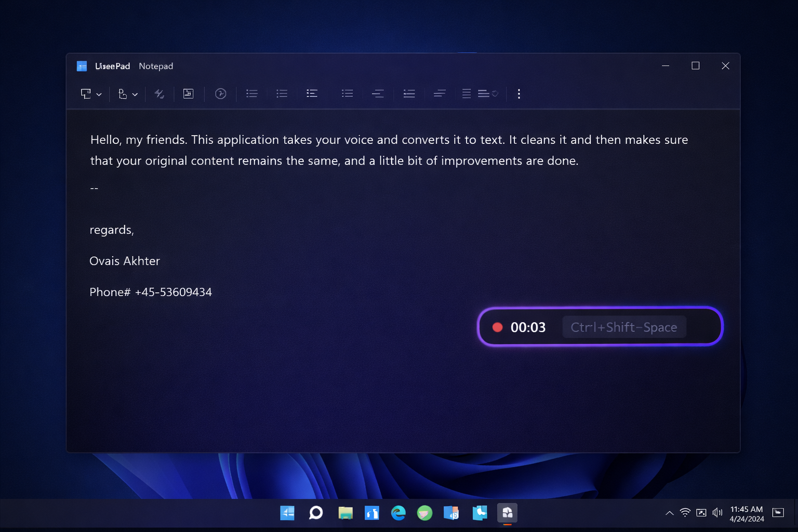Click the decrease indent icon
Image resolution: width=798 pixels, height=532 pixels.
tap(378, 94)
